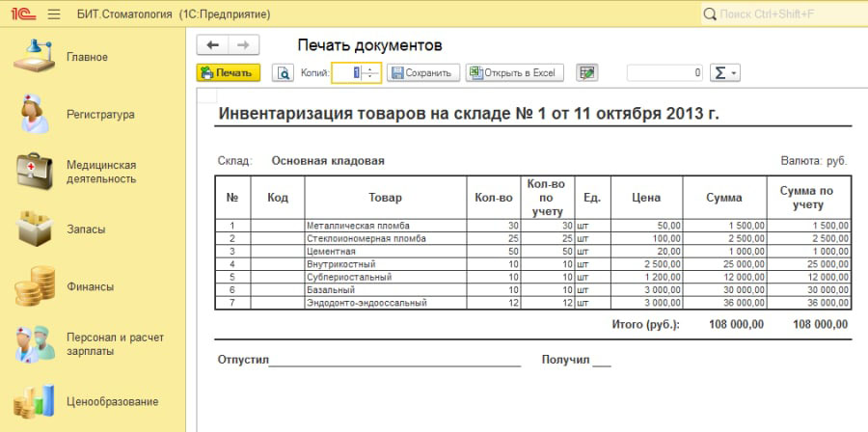This screenshot has width=868, height=432.
Task: Open the Запасы section
Action: pyautogui.click(x=86, y=229)
